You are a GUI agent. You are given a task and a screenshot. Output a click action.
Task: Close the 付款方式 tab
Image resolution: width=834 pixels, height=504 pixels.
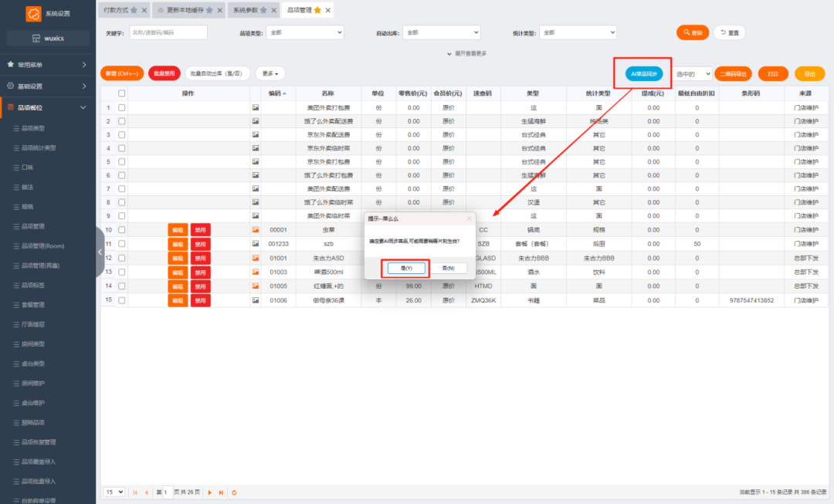point(144,10)
